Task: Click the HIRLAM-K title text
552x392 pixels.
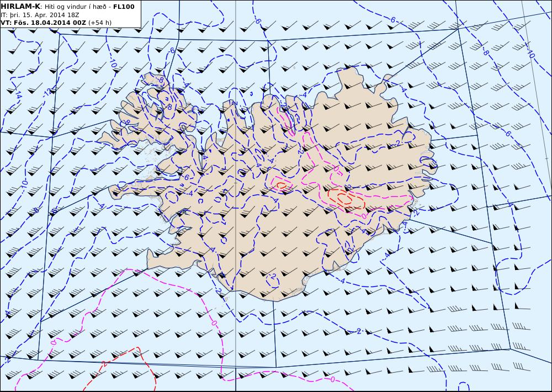Action: coord(20,7)
